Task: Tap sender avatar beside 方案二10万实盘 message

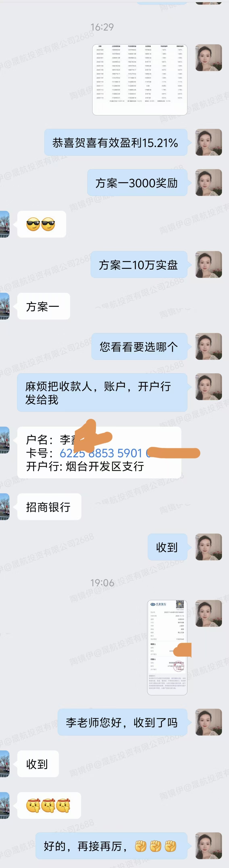Action: point(208,265)
